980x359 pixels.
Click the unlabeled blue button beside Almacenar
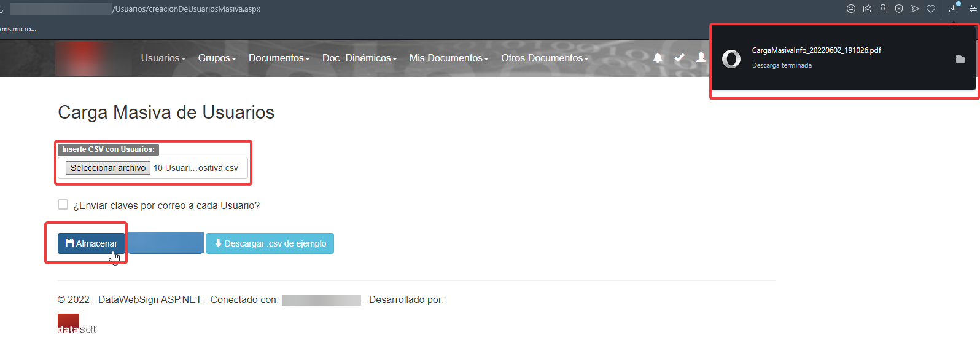165,243
